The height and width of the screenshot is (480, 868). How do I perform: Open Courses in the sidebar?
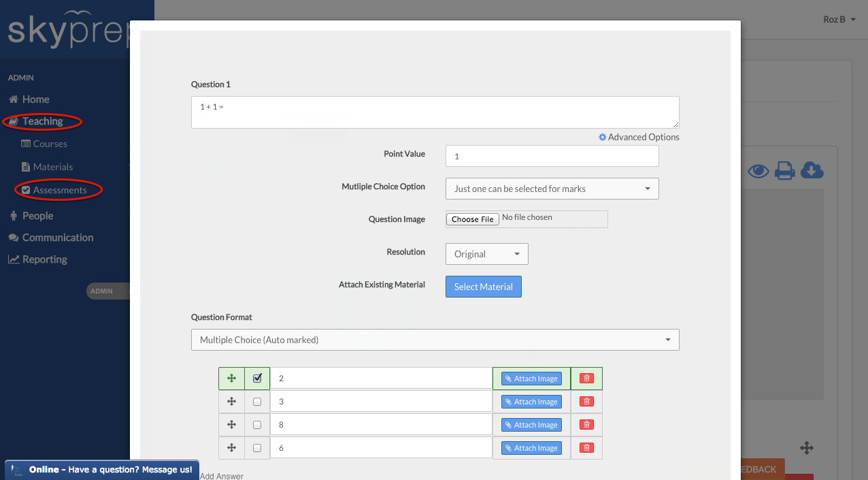tap(50, 144)
